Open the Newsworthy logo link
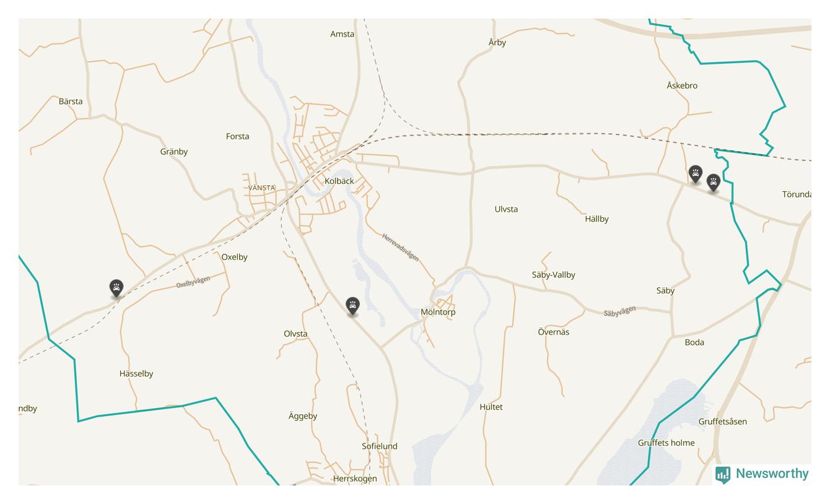The image size is (830, 504). point(762,474)
